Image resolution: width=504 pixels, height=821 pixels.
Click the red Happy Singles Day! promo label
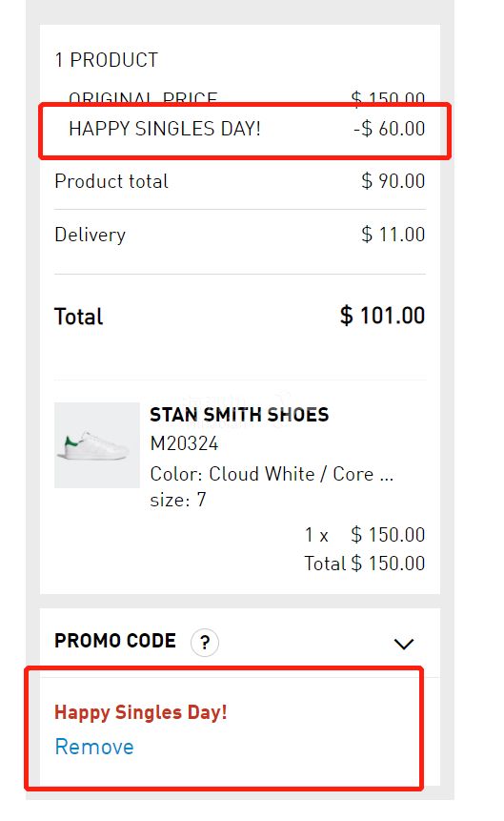point(141,712)
